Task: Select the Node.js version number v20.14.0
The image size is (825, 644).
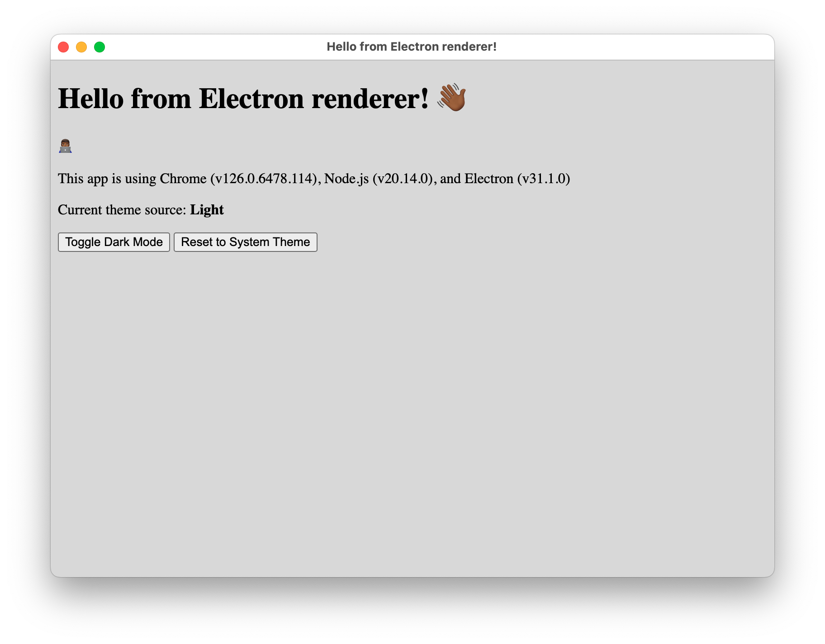Action: tap(403, 179)
